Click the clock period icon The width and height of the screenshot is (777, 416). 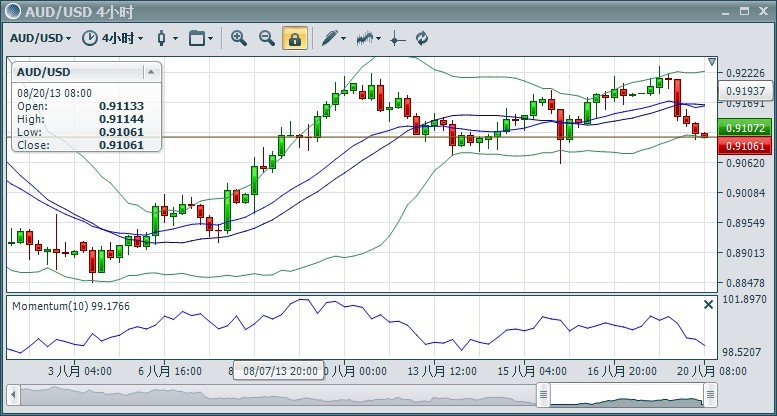point(90,38)
